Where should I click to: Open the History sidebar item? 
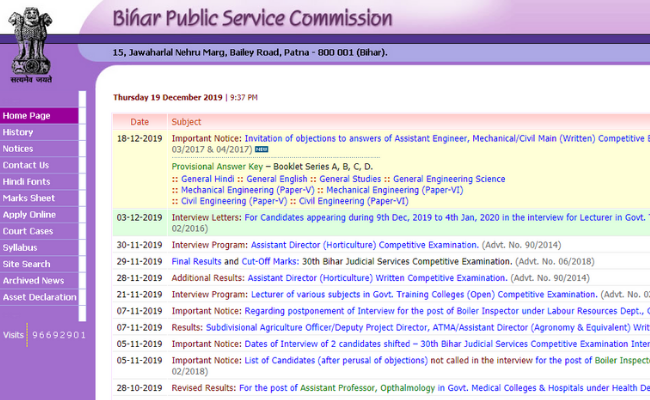point(18,132)
